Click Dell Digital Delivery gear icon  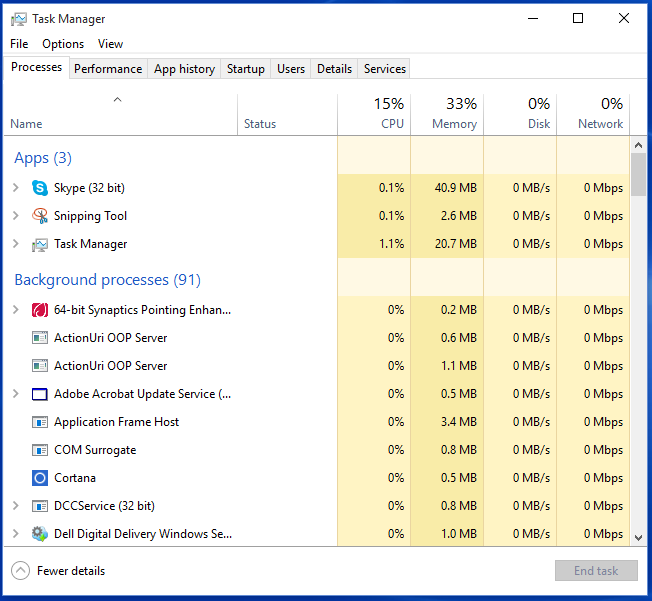pos(40,534)
